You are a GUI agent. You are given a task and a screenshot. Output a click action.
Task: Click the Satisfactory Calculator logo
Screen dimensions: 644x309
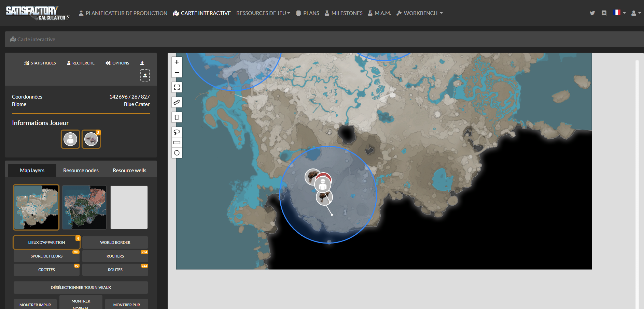click(x=38, y=13)
